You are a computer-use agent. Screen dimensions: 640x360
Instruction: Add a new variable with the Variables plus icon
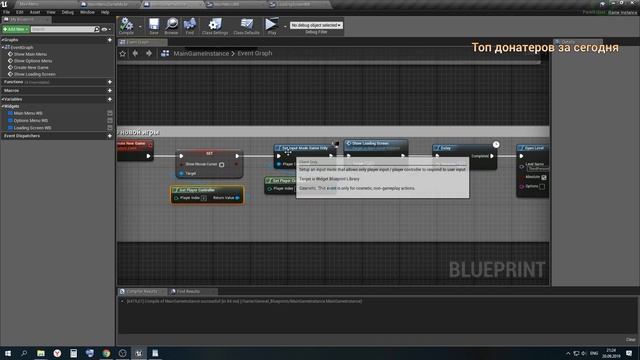point(109,99)
